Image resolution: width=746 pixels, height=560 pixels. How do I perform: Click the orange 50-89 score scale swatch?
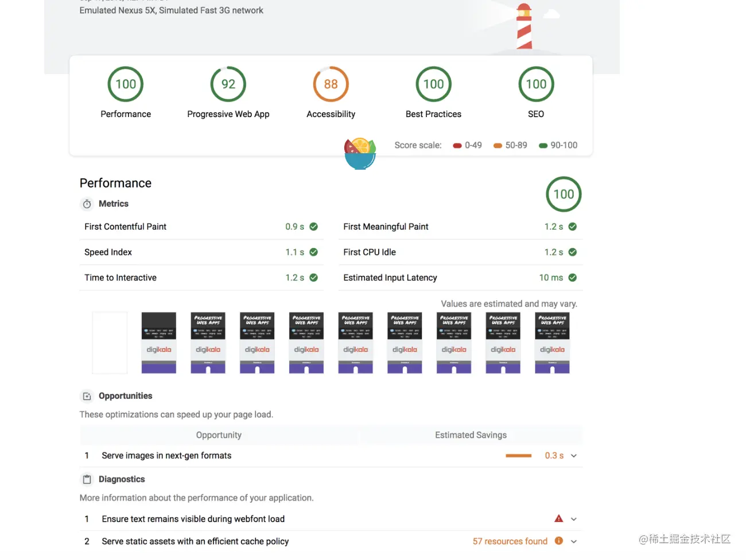[x=498, y=146]
